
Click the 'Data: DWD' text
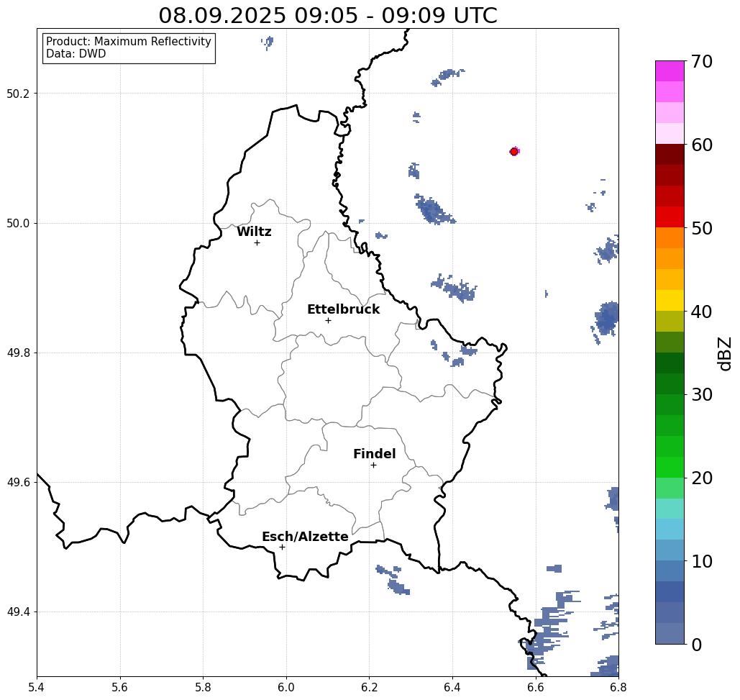(x=76, y=54)
